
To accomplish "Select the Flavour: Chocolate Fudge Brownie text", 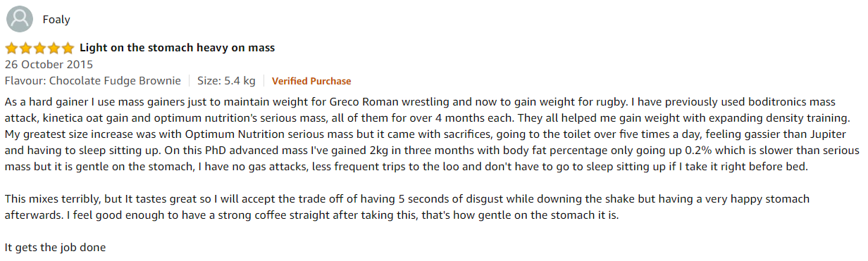I will click(93, 81).
